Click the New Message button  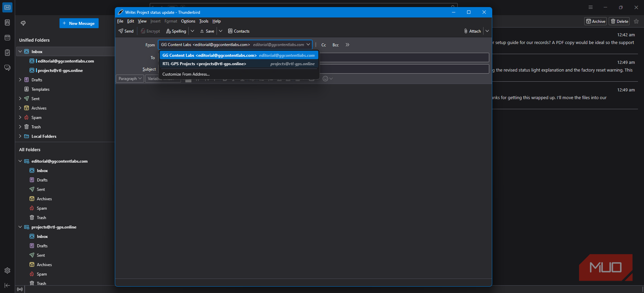79,23
